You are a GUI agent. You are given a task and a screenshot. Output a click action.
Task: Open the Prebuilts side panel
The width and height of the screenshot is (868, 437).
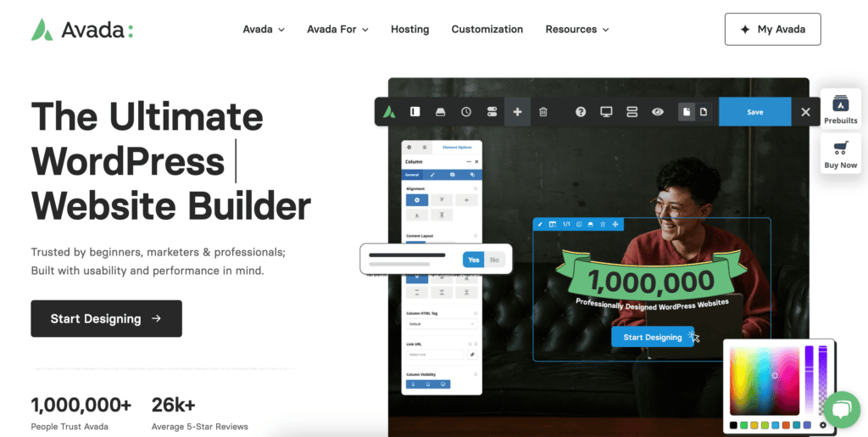(840, 109)
